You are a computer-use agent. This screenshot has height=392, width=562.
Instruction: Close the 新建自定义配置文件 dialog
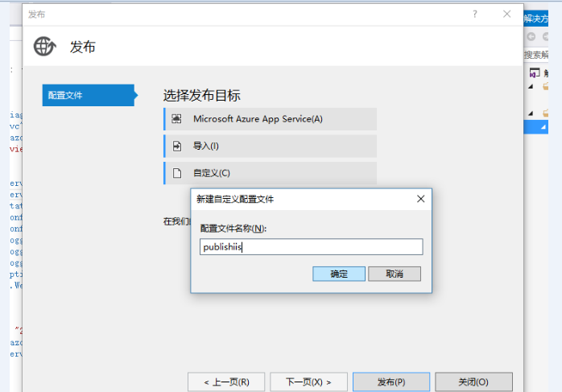tap(421, 199)
